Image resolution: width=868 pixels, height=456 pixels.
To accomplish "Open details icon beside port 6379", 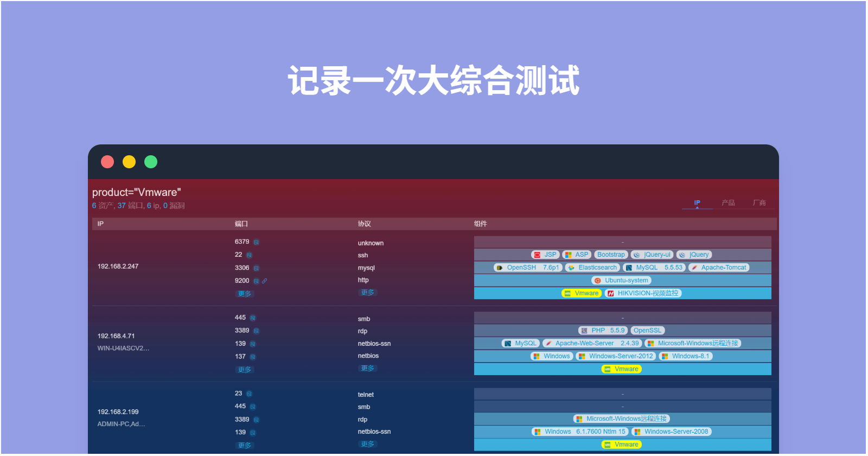I will [256, 242].
